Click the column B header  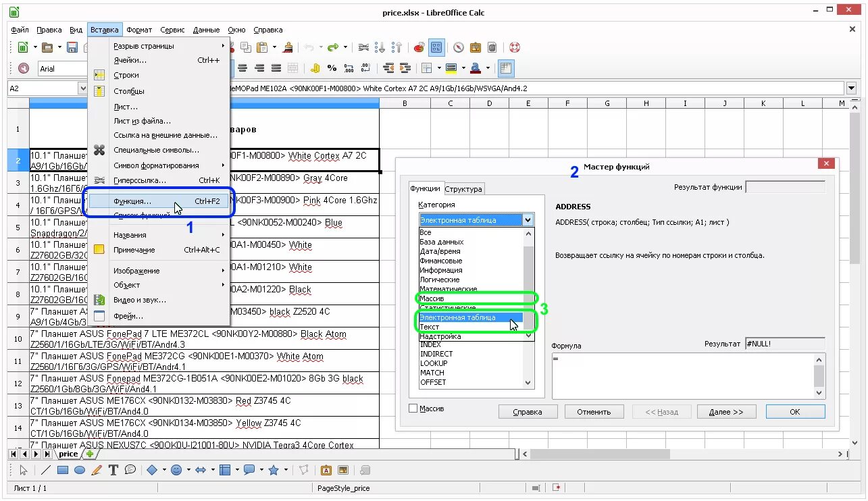click(x=405, y=103)
